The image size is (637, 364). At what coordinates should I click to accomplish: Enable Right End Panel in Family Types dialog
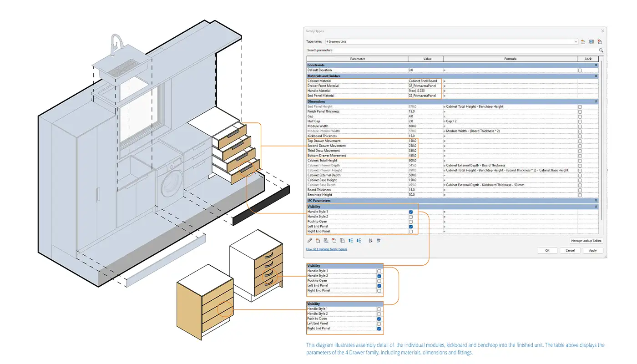411,232
